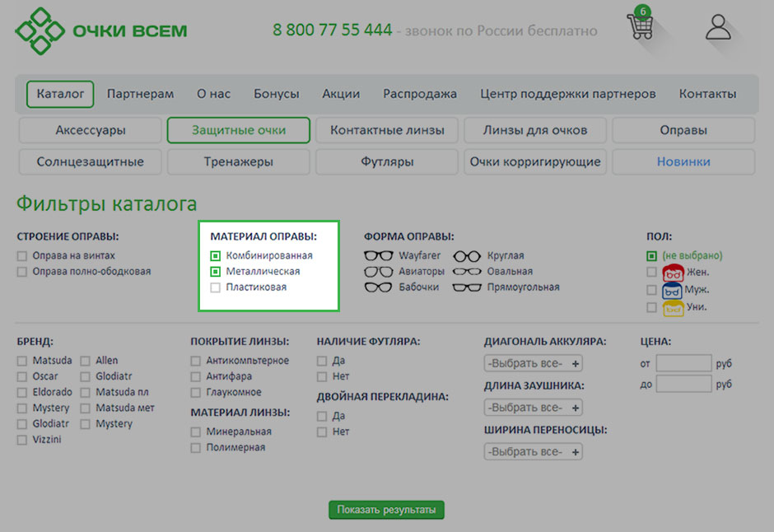The width and height of the screenshot is (774, 532).
Task: Click the minimum price 'от' input field
Action: (683, 363)
